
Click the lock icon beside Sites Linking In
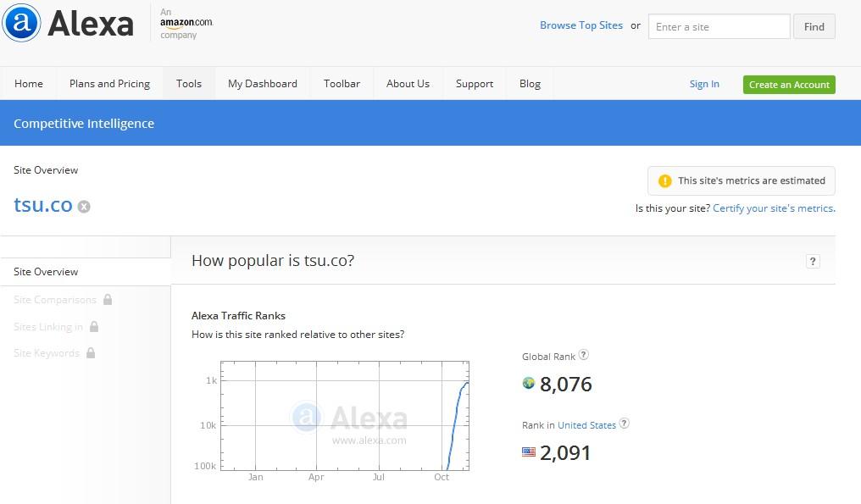coord(94,327)
